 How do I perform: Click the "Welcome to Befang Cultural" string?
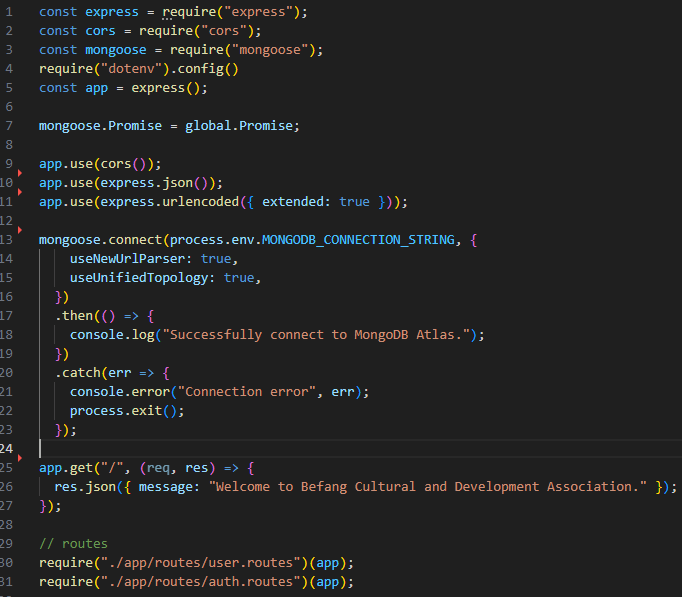tap(428, 487)
